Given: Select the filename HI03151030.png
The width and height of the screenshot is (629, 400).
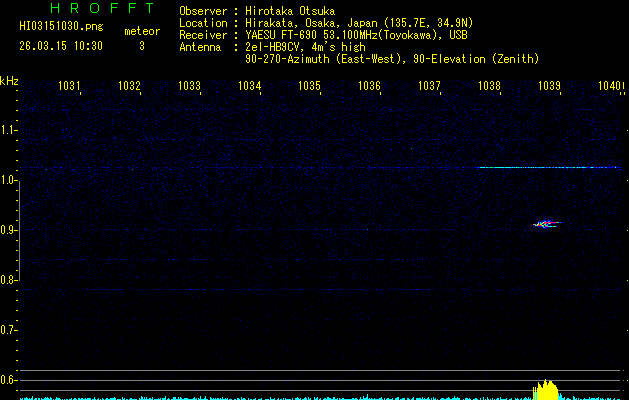Looking at the screenshot, I should click(61, 27).
